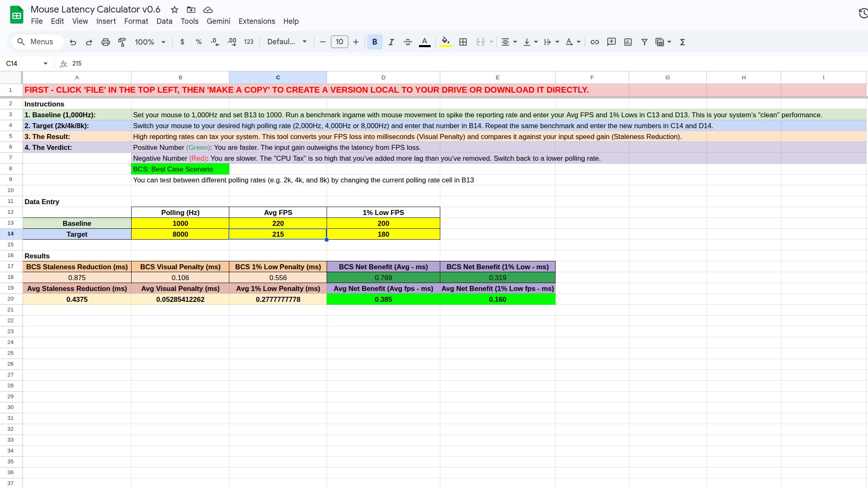Create a filter
This screenshot has height=488, width=868.
[x=645, y=42]
